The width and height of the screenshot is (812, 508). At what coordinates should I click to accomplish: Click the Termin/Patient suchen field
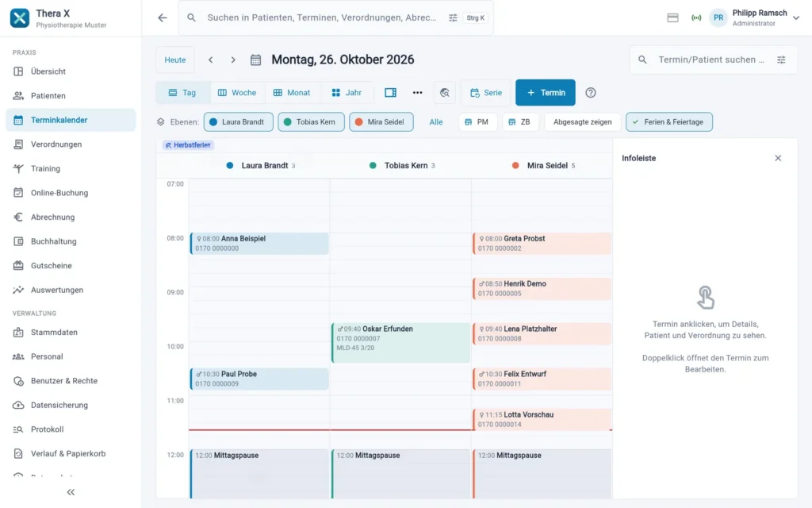click(x=711, y=60)
